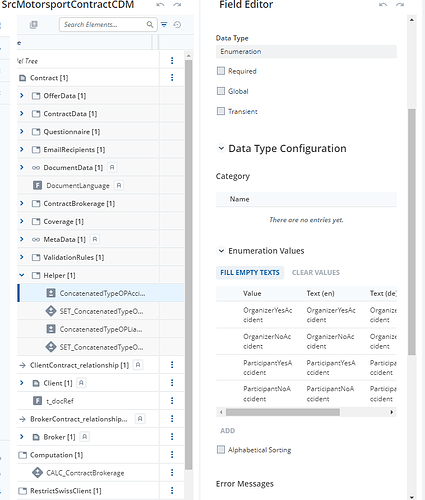Enable Alphabetical Sorting checkbox
The image size is (425, 500).
[221, 450]
